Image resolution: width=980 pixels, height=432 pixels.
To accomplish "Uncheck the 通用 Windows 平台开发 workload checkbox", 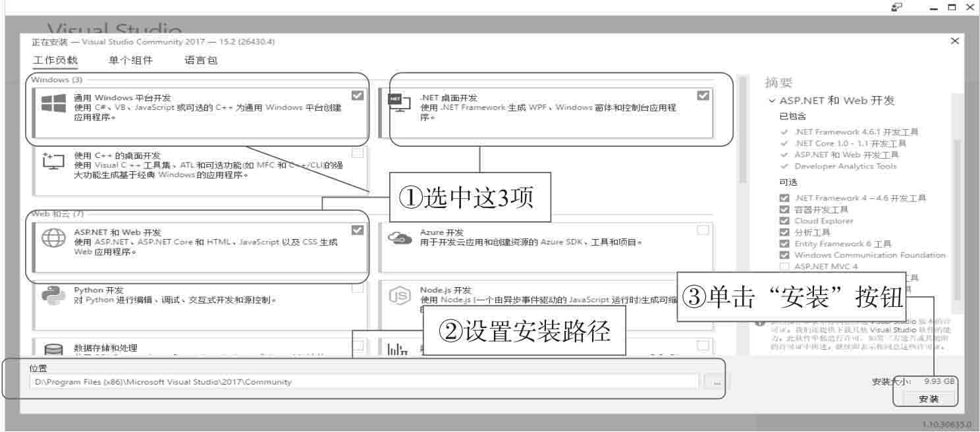I will point(358,95).
